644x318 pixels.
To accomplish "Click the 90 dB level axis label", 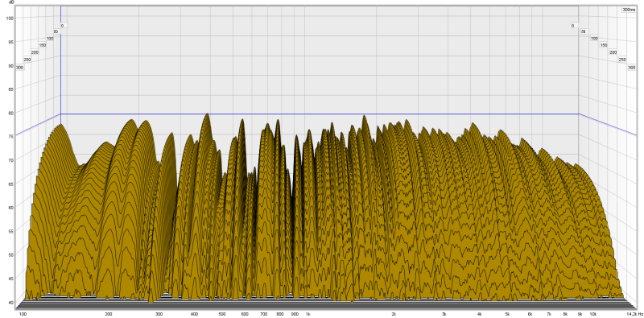I will (11, 66).
